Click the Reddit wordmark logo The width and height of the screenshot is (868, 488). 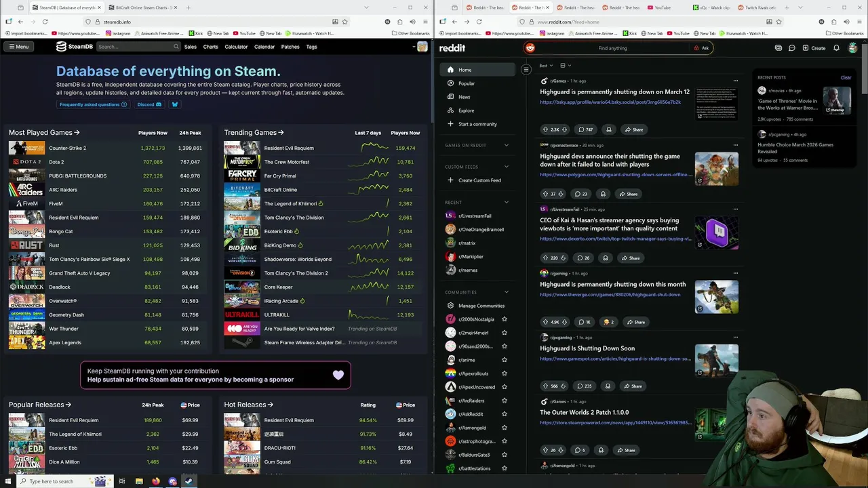(x=452, y=48)
